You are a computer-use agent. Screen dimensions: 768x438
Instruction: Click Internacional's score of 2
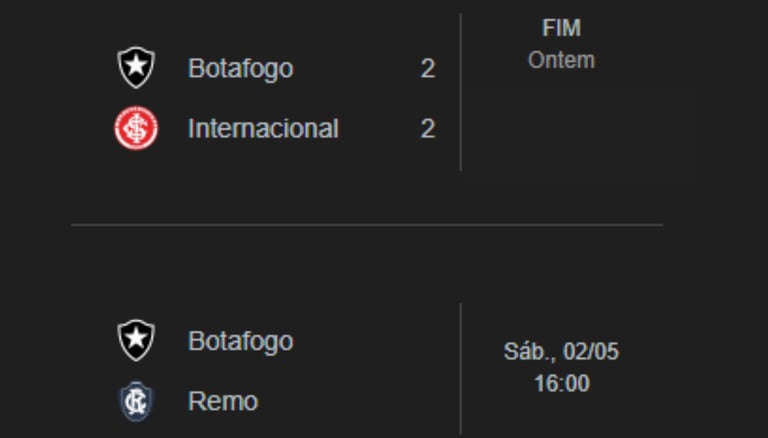(x=427, y=129)
